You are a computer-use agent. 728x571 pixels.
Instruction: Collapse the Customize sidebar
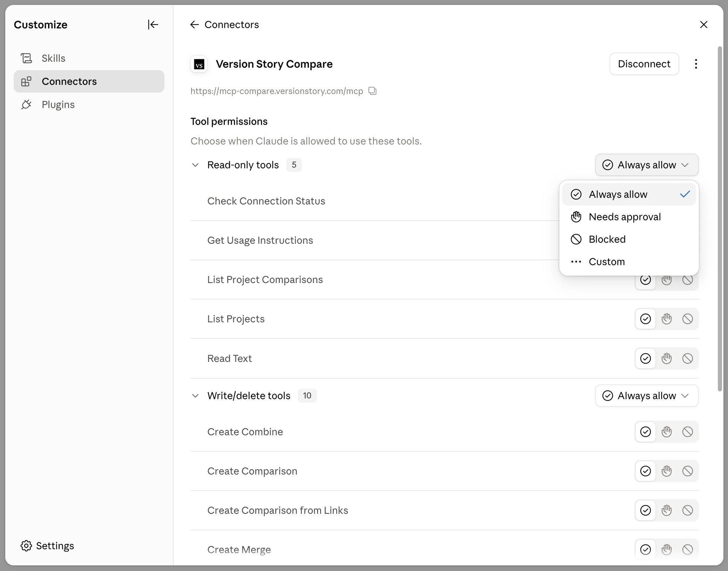[153, 25]
